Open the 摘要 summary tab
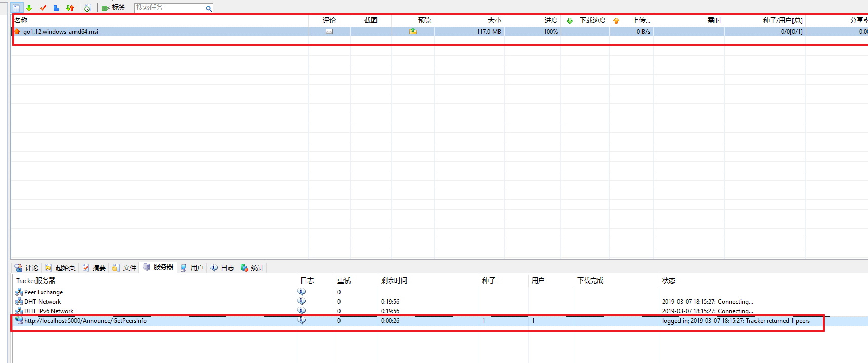 94,268
